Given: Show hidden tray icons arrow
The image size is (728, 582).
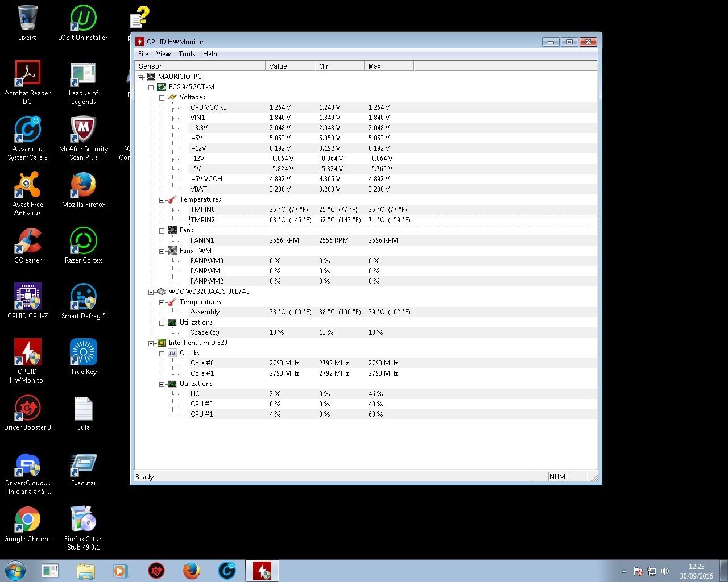Looking at the screenshot, I should (x=624, y=571).
